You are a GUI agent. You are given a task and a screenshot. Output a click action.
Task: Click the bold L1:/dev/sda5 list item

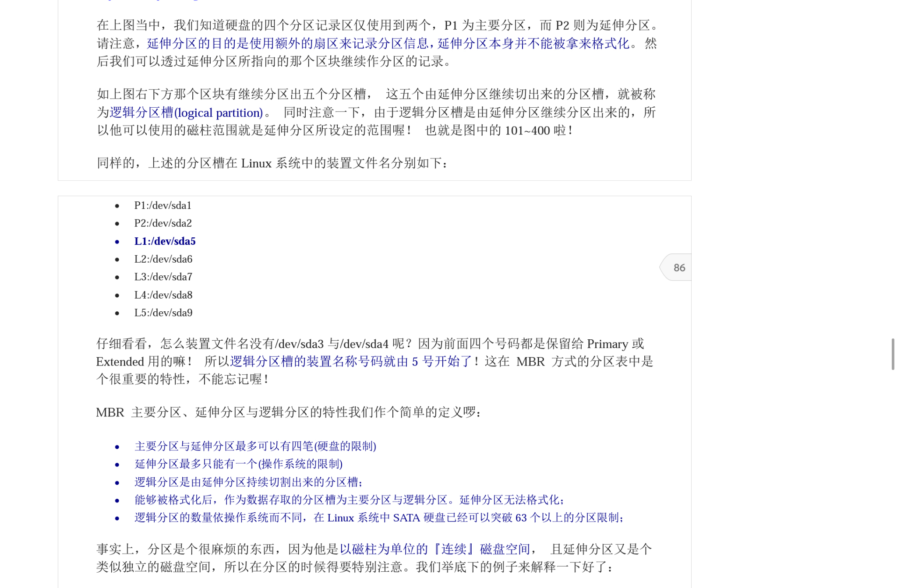(165, 241)
